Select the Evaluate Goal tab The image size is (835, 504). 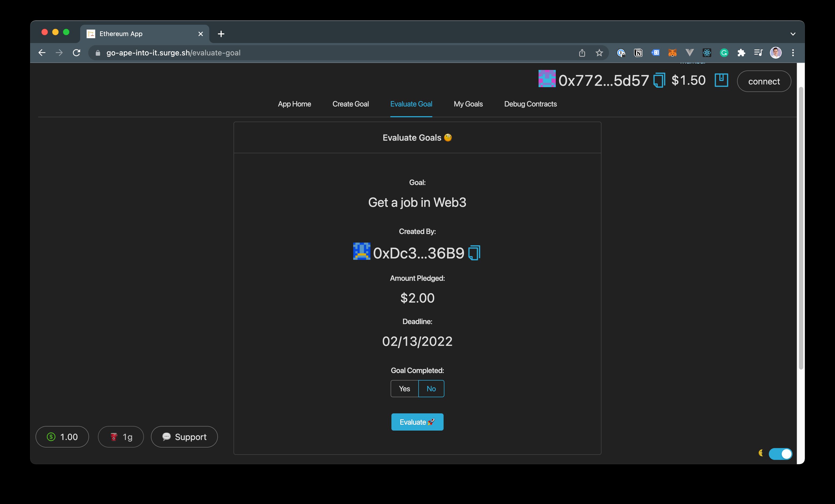pos(411,104)
